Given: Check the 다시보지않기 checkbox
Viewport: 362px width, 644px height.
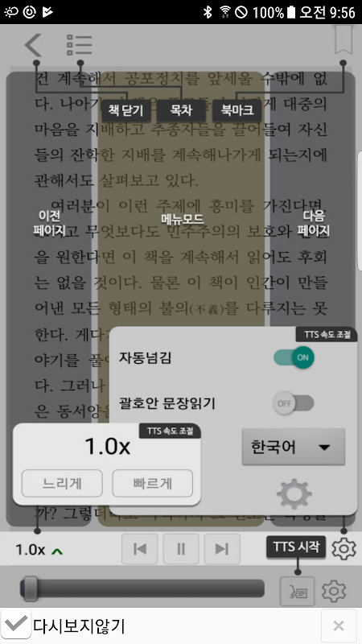Looking at the screenshot, I should tap(15, 625).
